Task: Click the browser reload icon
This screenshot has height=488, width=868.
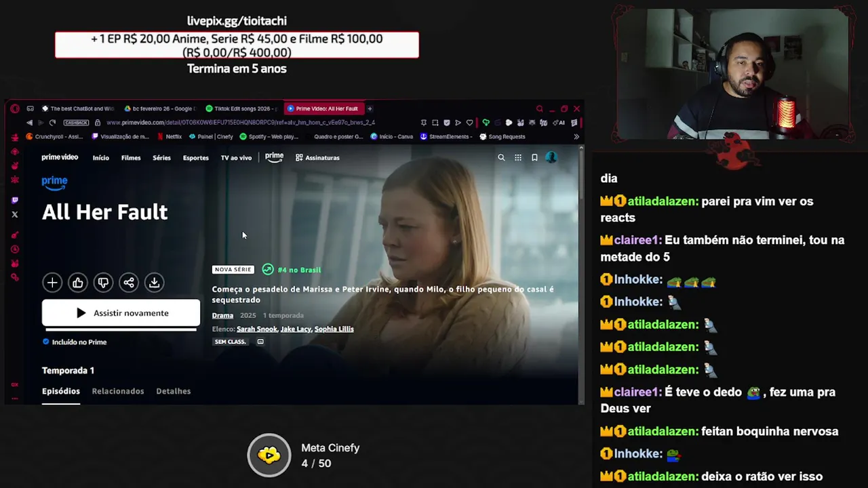Action: [x=52, y=123]
